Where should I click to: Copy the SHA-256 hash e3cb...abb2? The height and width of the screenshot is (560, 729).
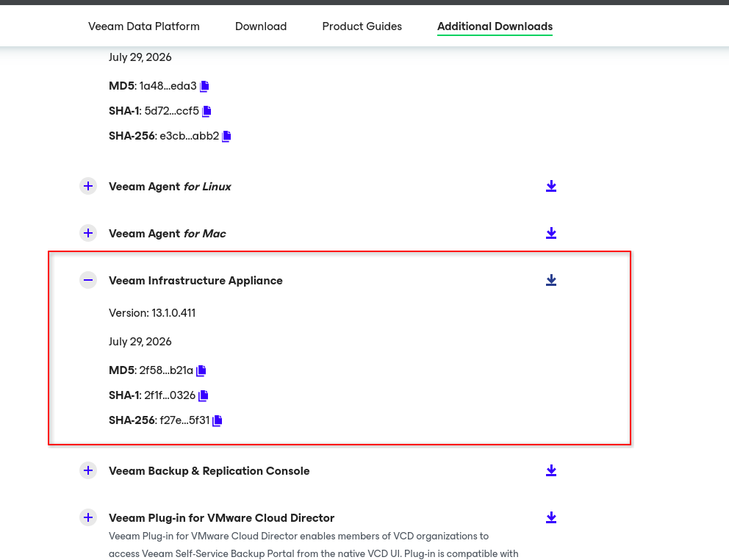(227, 136)
